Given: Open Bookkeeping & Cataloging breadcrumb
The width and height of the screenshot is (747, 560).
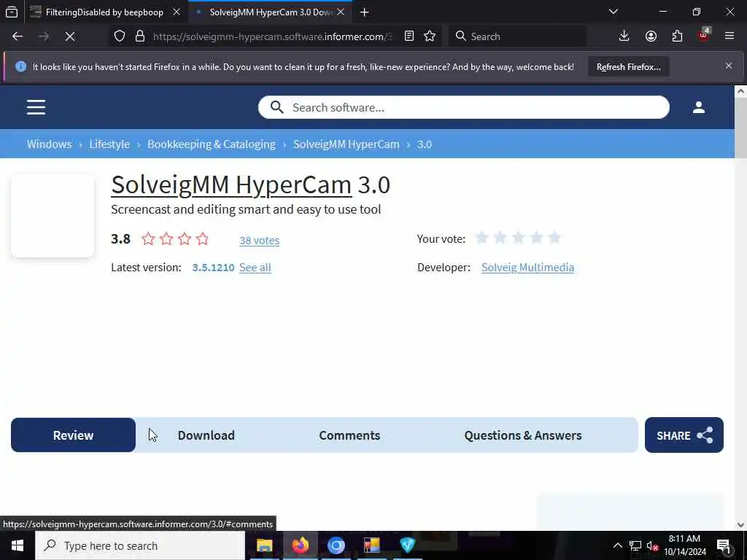Looking at the screenshot, I should point(211,144).
